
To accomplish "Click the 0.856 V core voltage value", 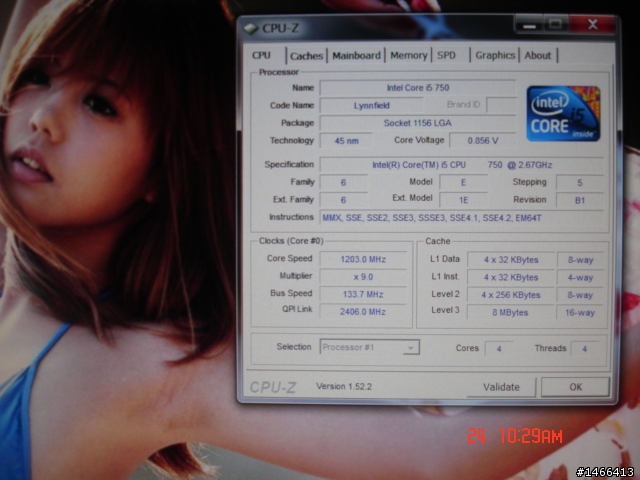I will (483, 141).
